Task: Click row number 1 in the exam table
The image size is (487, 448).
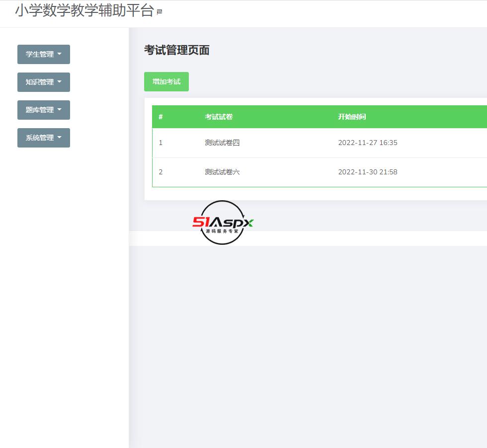Action: click(x=161, y=143)
